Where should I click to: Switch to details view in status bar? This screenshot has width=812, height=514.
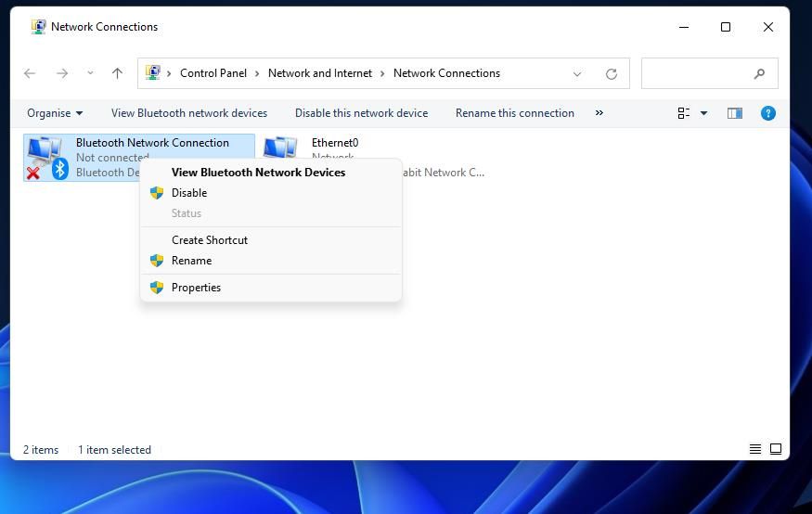point(755,449)
